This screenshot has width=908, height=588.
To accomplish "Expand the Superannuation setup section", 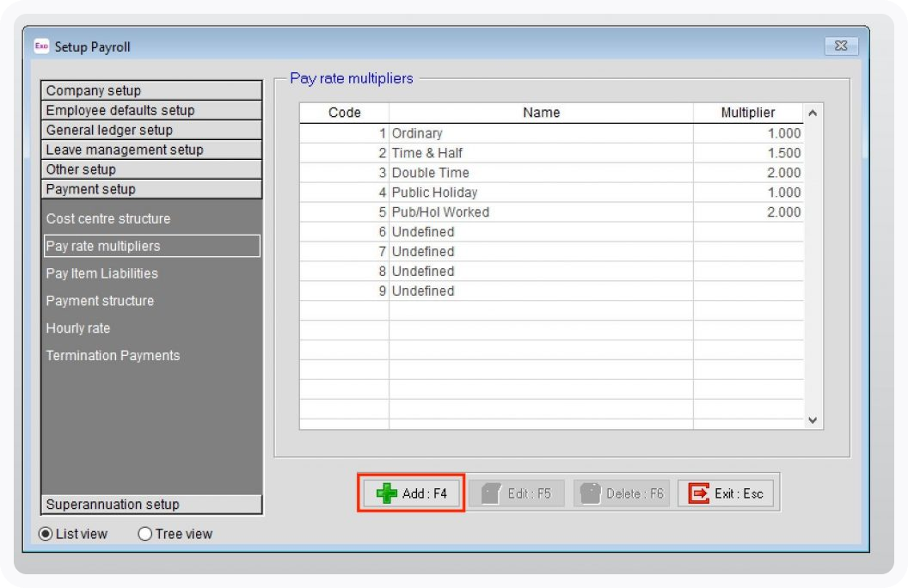I will coord(151,505).
